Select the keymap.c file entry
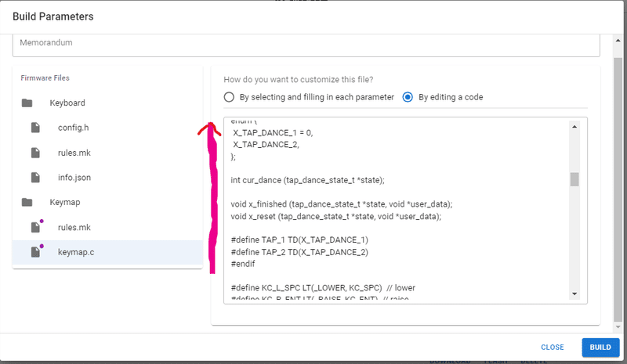627x364 pixels. 77,252
